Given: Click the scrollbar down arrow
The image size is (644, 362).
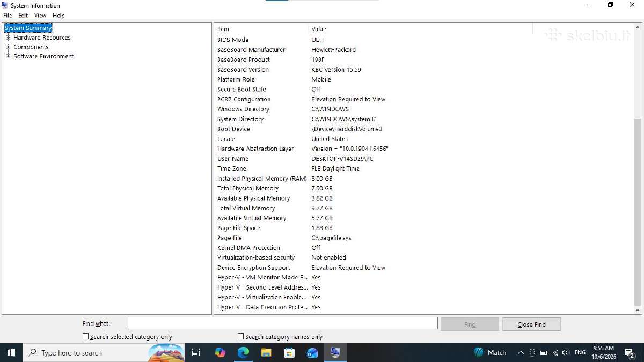Looking at the screenshot, I should coord(638,310).
